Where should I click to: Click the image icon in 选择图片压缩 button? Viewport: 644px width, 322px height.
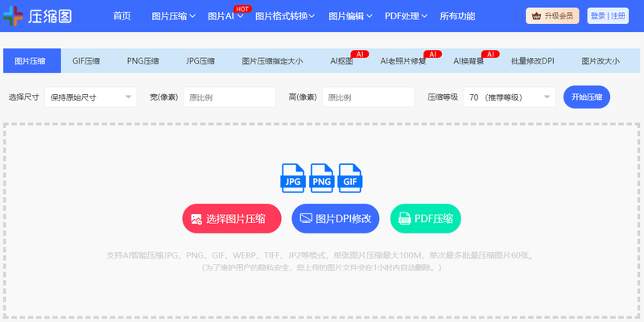196,219
